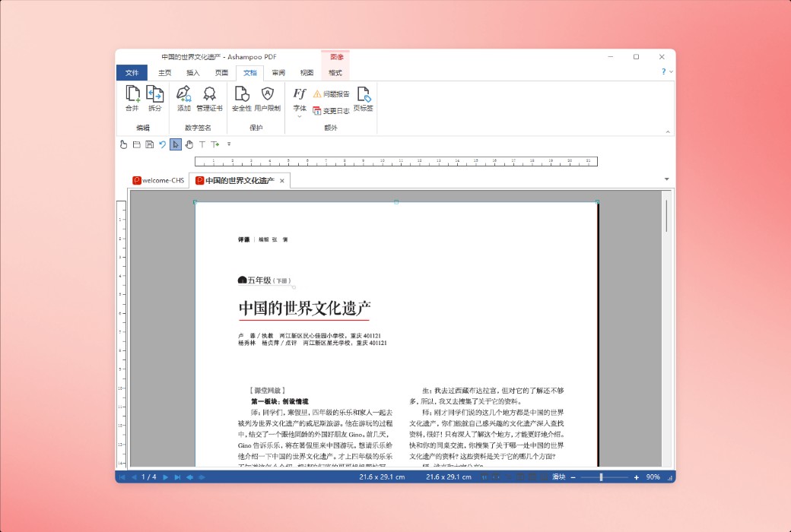Enable the selection arrow tool

pos(176,144)
